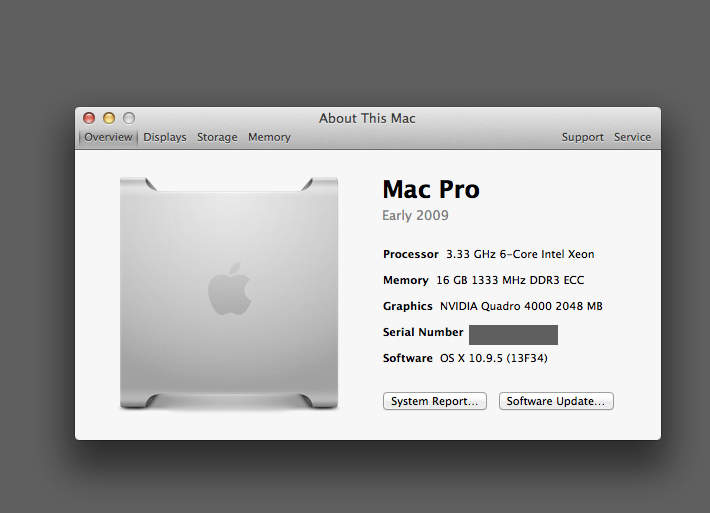Switch to the Overview tab

[108, 137]
